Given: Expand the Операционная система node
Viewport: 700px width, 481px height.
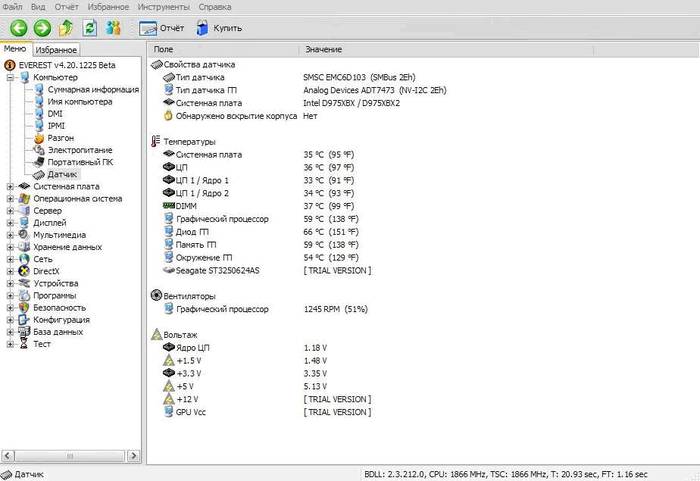Looking at the screenshot, I should 10,198.
